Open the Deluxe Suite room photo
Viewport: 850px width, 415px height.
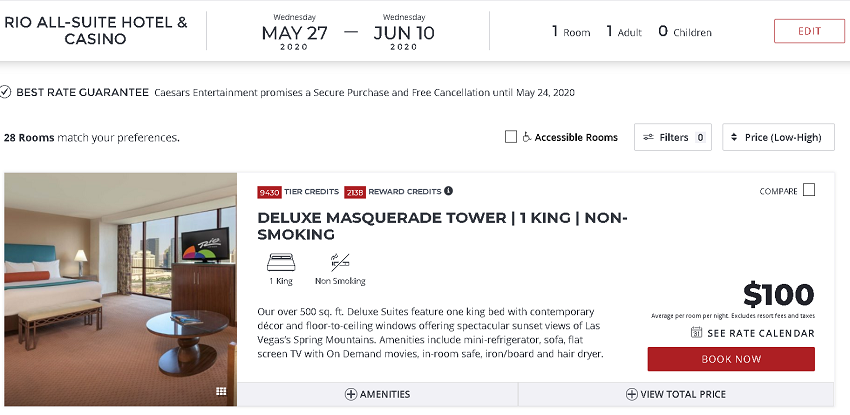[120, 289]
